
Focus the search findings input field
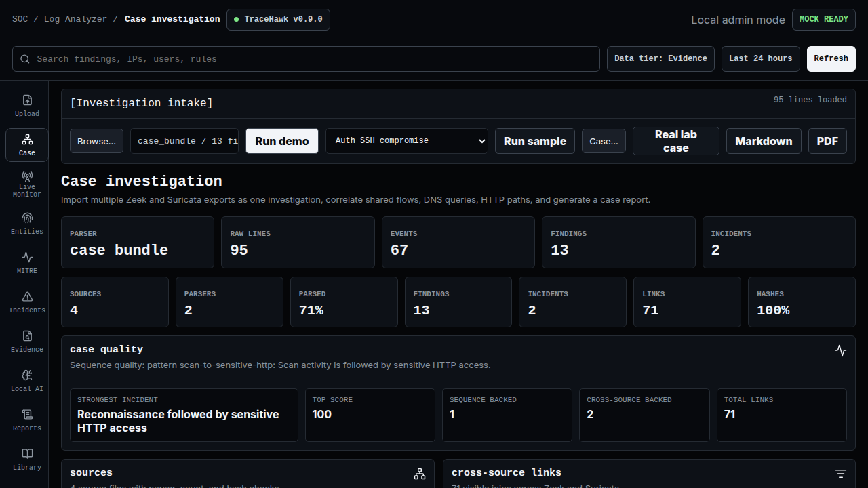coord(306,59)
